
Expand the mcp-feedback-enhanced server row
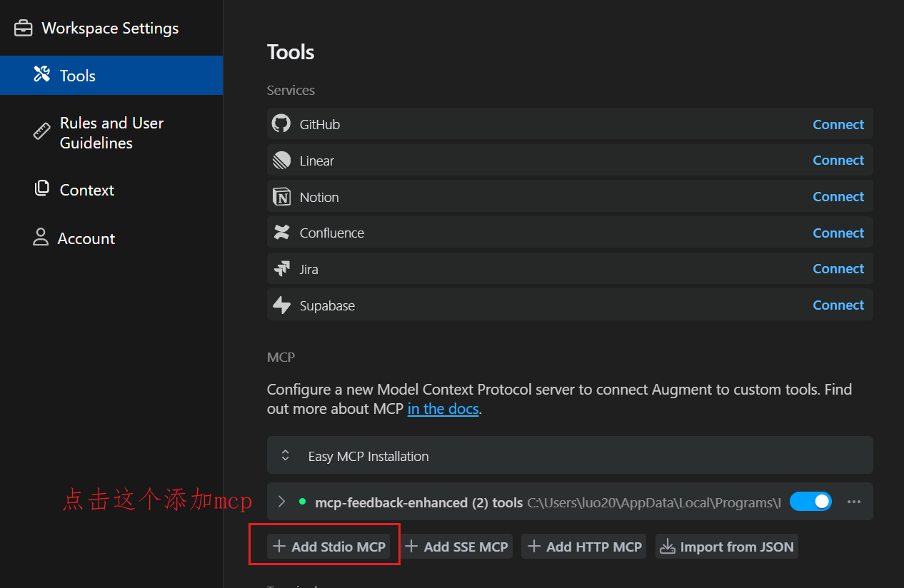pyautogui.click(x=281, y=502)
